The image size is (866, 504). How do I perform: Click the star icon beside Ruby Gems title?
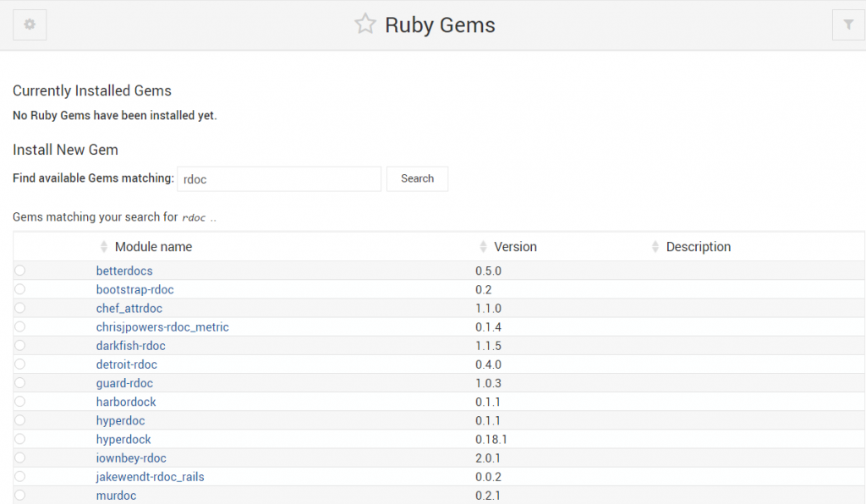[x=364, y=24]
